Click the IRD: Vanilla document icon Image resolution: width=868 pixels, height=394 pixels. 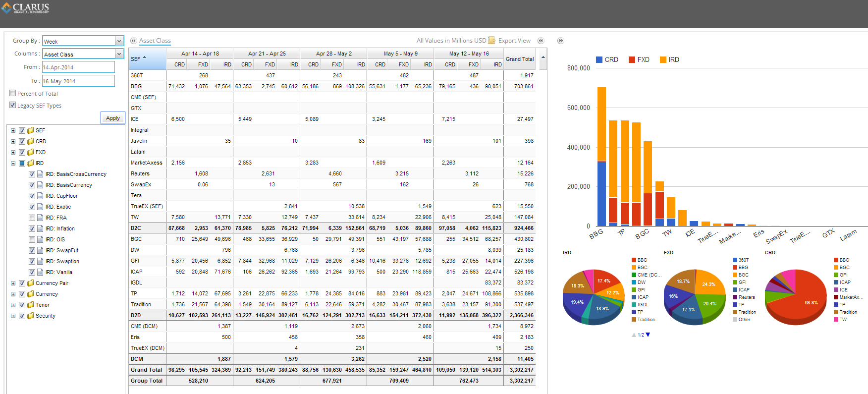point(40,272)
